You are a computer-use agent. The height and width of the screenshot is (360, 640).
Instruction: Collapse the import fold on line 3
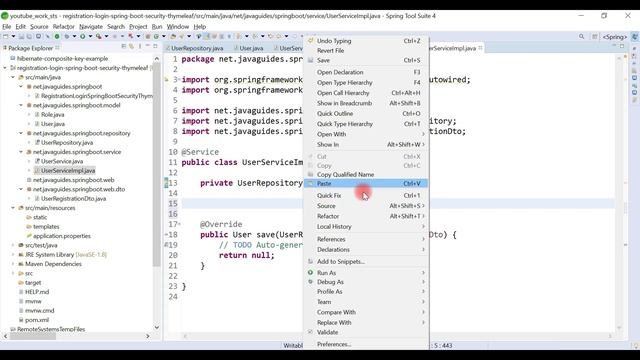179,79
